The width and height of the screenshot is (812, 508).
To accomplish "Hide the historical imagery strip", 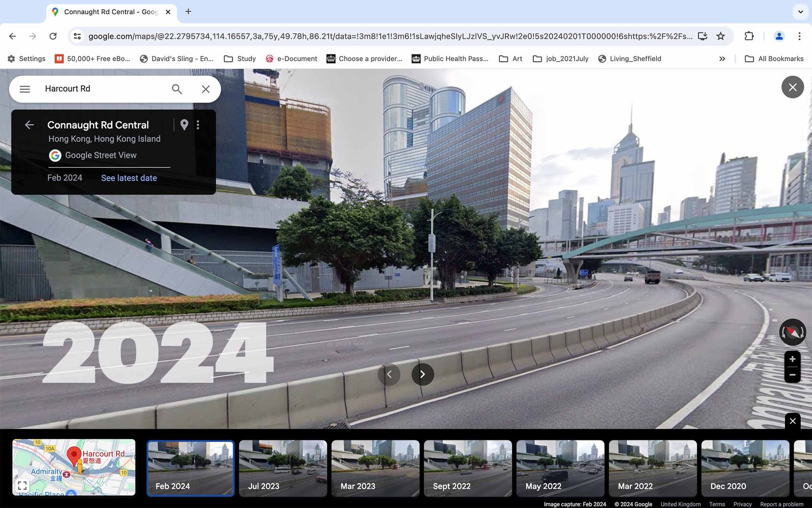I will coord(793,421).
